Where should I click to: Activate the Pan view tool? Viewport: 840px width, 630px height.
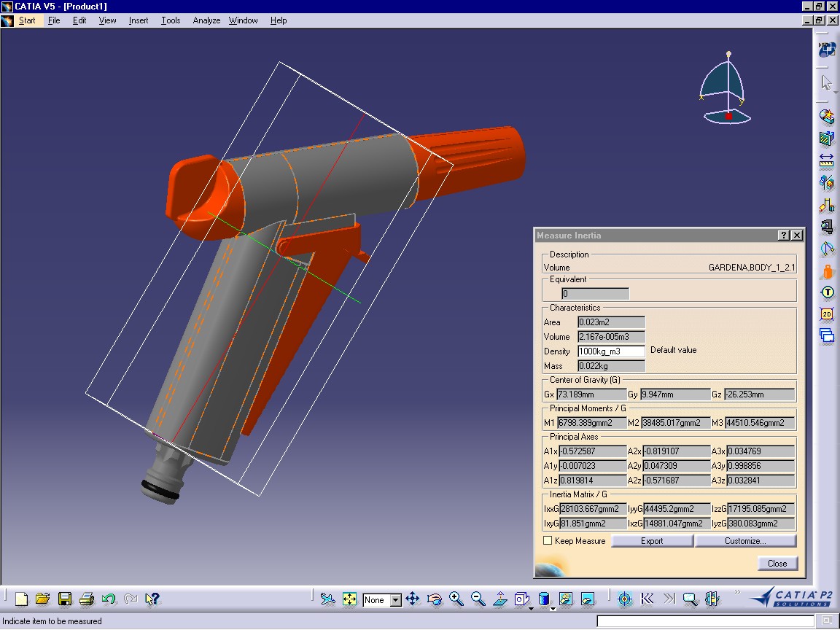tap(412, 599)
